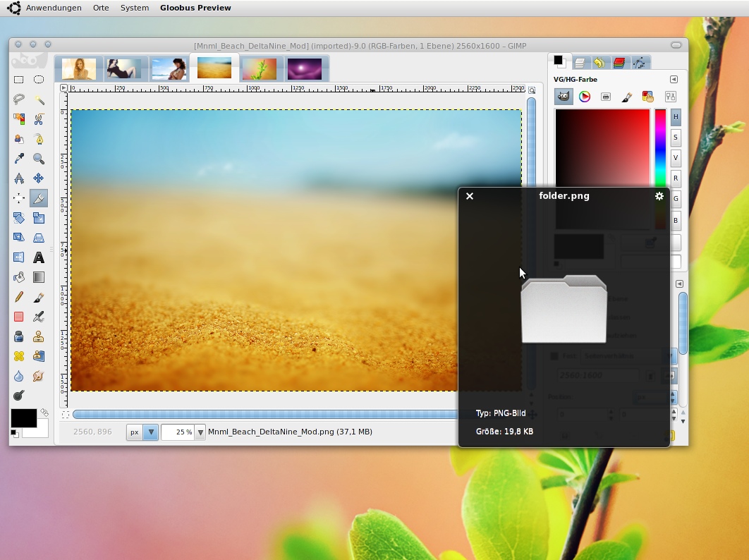Image resolution: width=749 pixels, height=560 pixels.
Task: Switch to the green sprout image tab
Action: coord(260,68)
